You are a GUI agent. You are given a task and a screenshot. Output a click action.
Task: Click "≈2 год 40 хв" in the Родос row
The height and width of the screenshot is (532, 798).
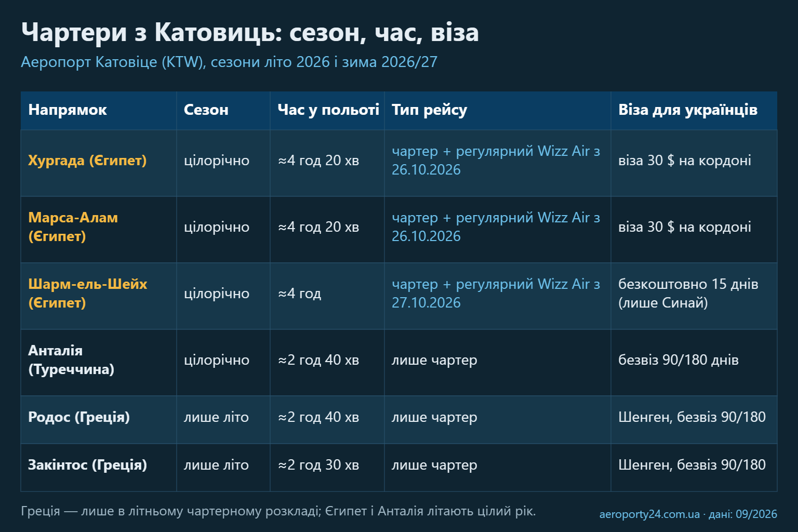coord(318,417)
